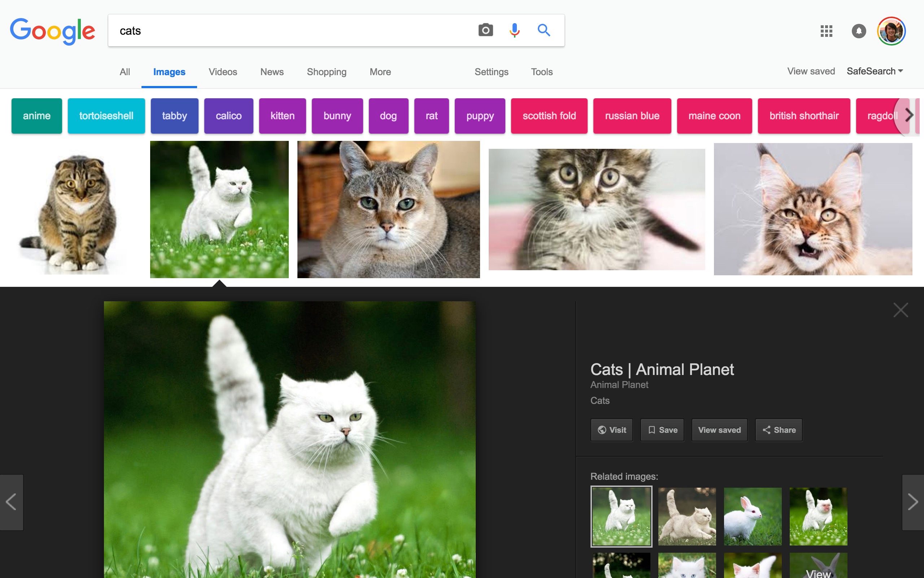The height and width of the screenshot is (578, 924).
Task: Click View saved link near SafeSearch
Action: [811, 71]
